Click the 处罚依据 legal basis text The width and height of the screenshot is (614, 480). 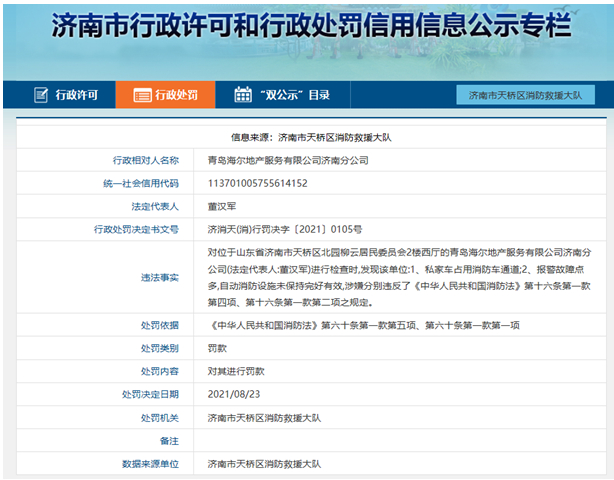363,326
